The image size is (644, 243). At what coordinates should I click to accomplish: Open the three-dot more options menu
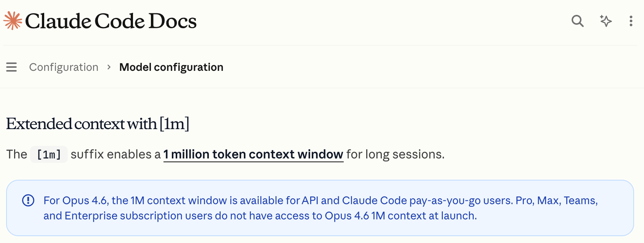pyautogui.click(x=631, y=21)
